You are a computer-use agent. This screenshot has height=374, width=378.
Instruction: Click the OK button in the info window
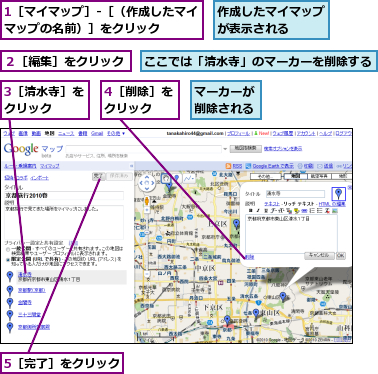(x=340, y=255)
